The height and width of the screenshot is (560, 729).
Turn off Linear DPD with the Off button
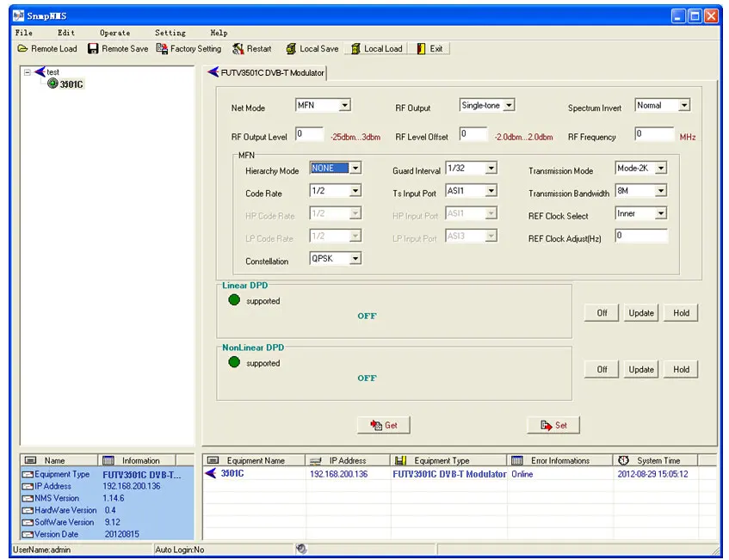[602, 313]
